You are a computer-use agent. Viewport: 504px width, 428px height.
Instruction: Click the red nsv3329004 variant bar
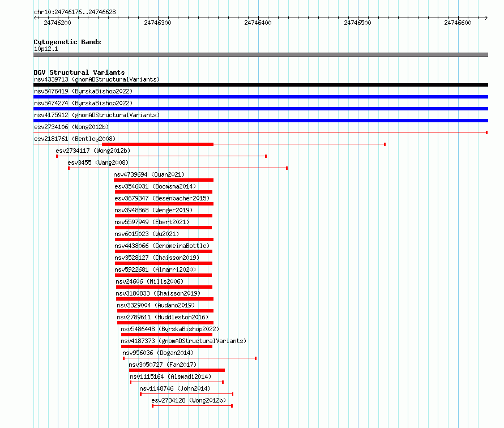[165, 311]
